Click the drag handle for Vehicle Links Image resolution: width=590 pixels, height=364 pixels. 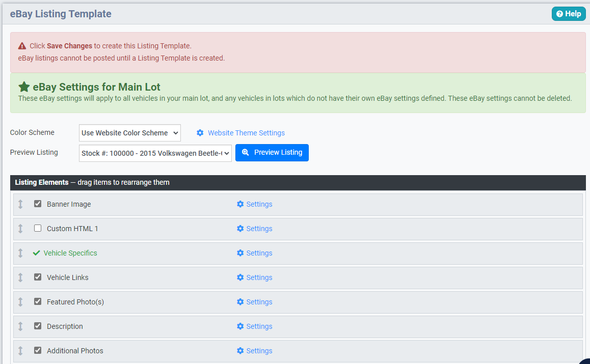tap(20, 277)
